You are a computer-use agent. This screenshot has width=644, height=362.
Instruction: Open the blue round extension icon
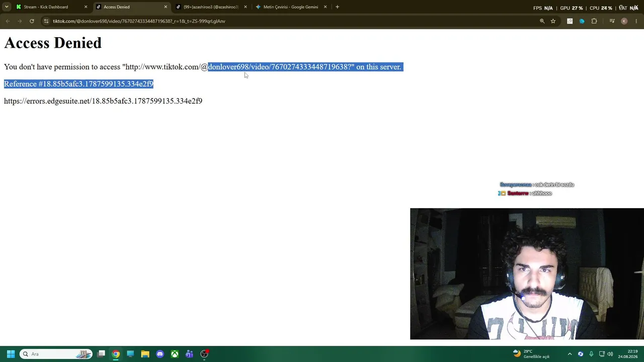pyautogui.click(x=582, y=21)
